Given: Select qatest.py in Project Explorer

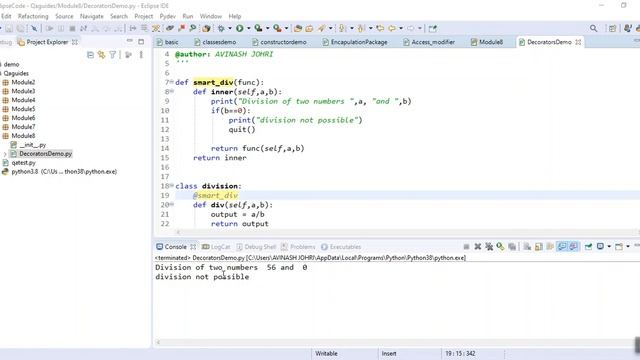Looking at the screenshot, I should tap(23, 162).
